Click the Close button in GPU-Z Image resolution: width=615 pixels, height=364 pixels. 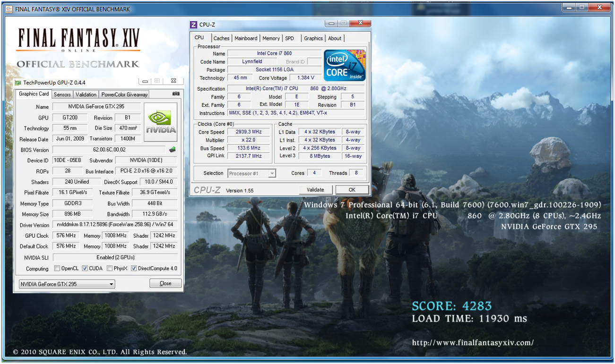(x=165, y=283)
